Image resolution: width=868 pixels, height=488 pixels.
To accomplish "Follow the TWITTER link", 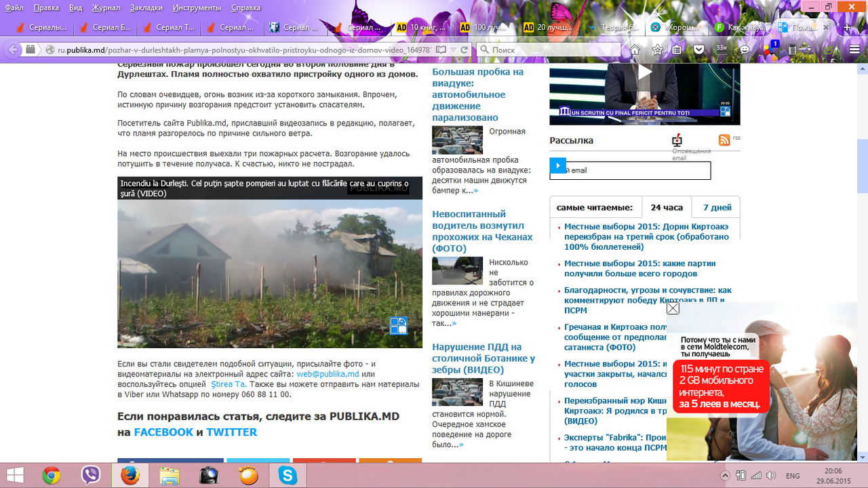I will (x=232, y=432).
